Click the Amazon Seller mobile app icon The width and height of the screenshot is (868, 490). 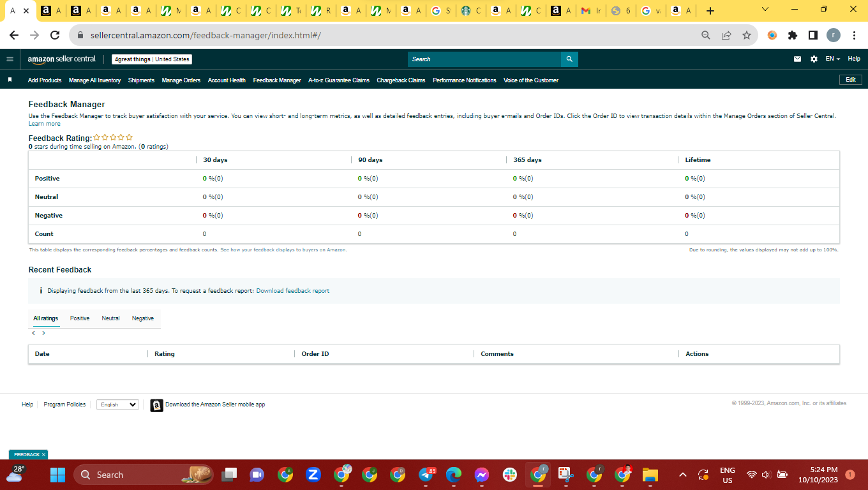(156, 405)
